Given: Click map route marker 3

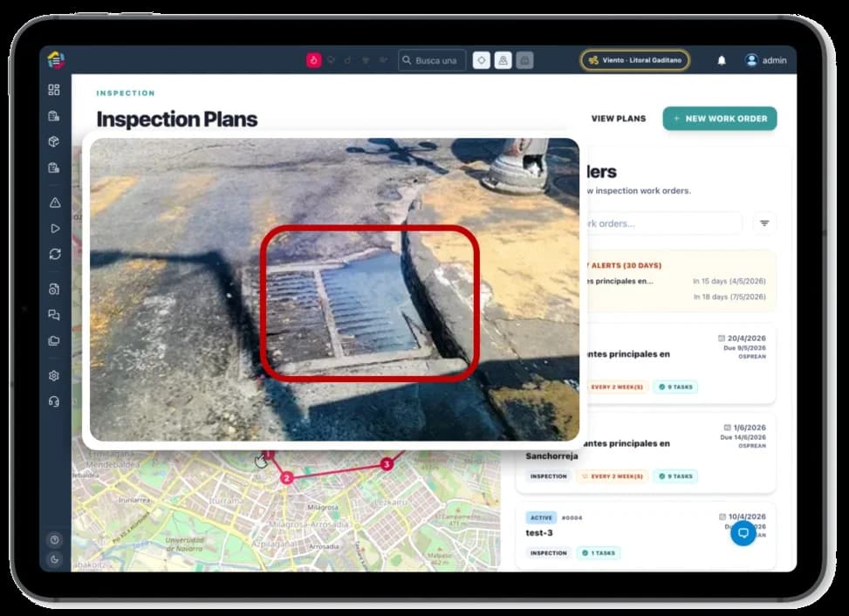Looking at the screenshot, I should coord(386,464).
